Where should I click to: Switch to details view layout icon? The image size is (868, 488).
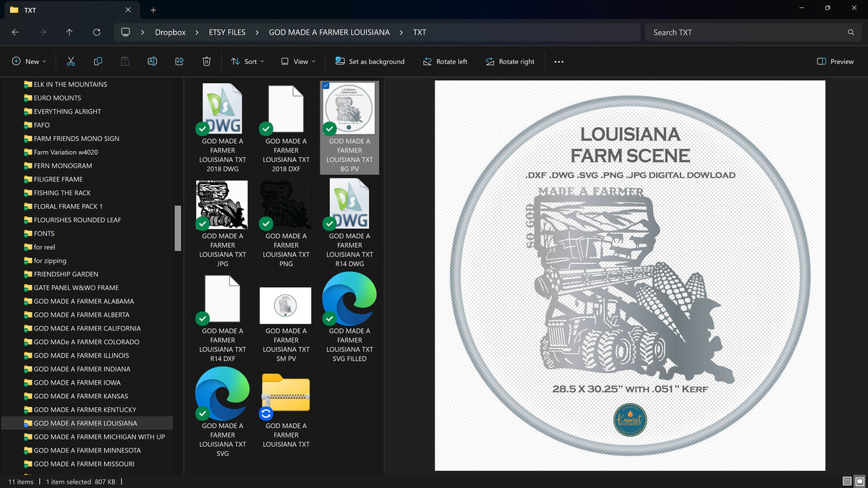click(846, 481)
